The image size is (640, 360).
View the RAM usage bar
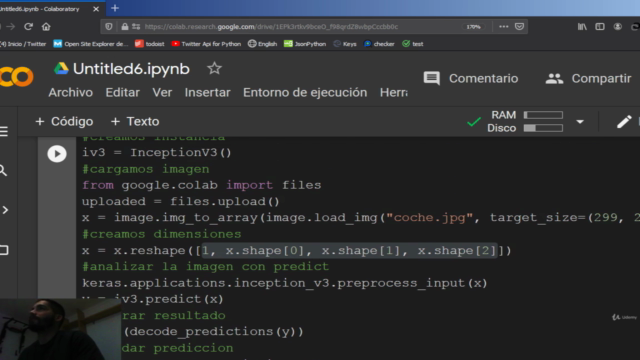click(543, 115)
